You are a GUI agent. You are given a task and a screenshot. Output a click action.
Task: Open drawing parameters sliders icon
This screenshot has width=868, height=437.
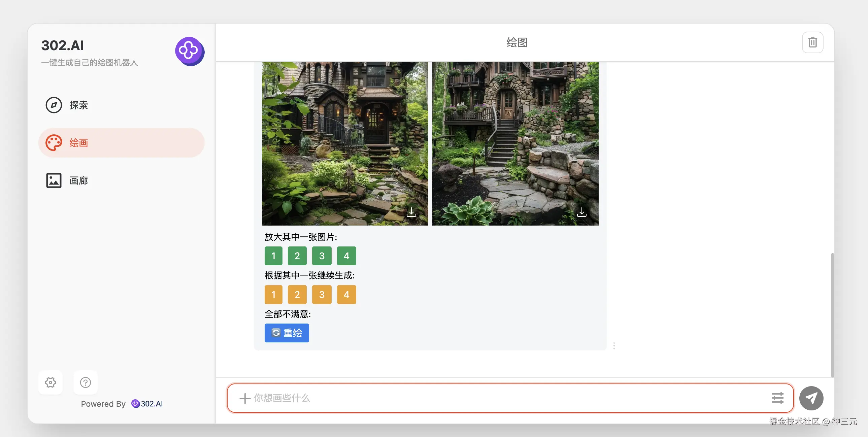(x=777, y=398)
